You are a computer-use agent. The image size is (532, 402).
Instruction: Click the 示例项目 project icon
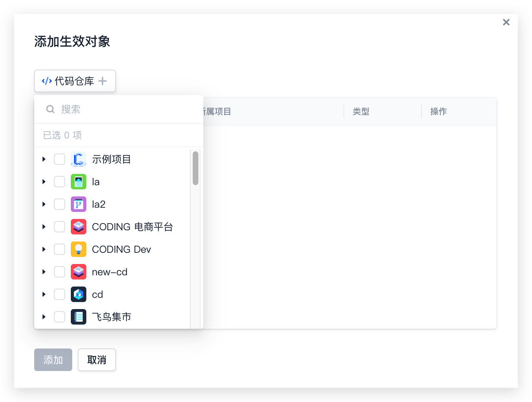(78, 159)
